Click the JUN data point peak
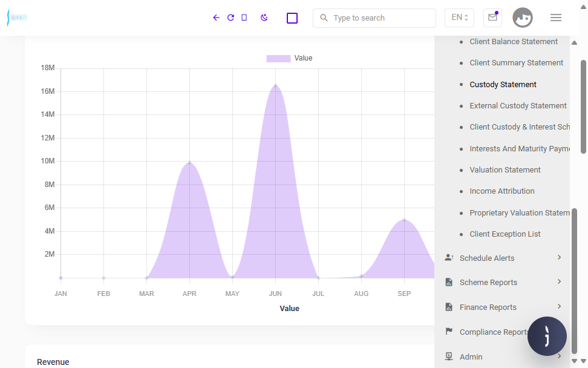588x368 pixels. (275, 86)
